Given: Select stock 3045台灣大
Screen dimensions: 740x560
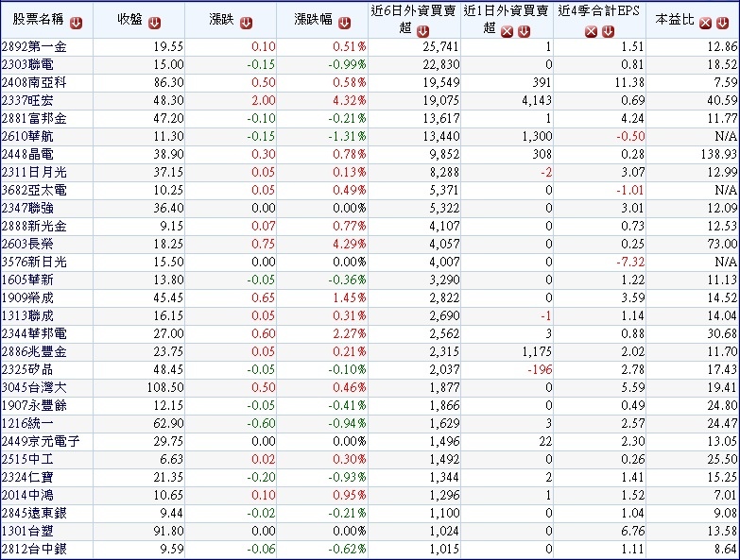Looking at the screenshot, I should [34, 387].
